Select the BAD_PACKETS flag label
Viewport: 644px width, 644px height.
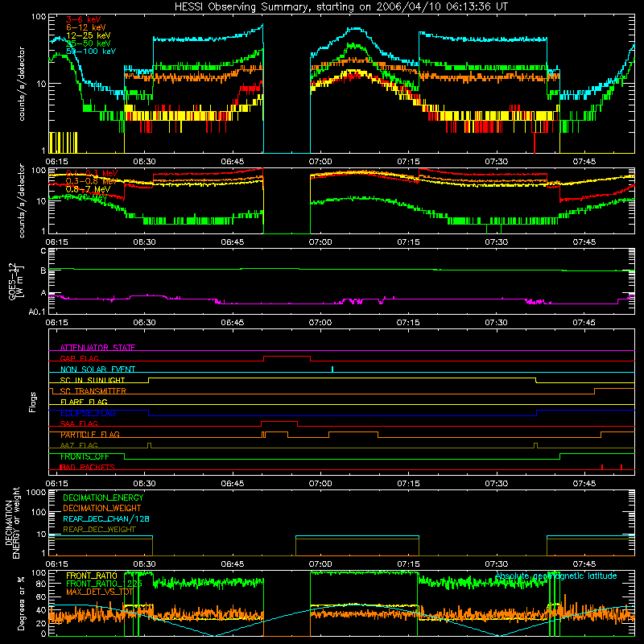pyautogui.click(x=88, y=467)
